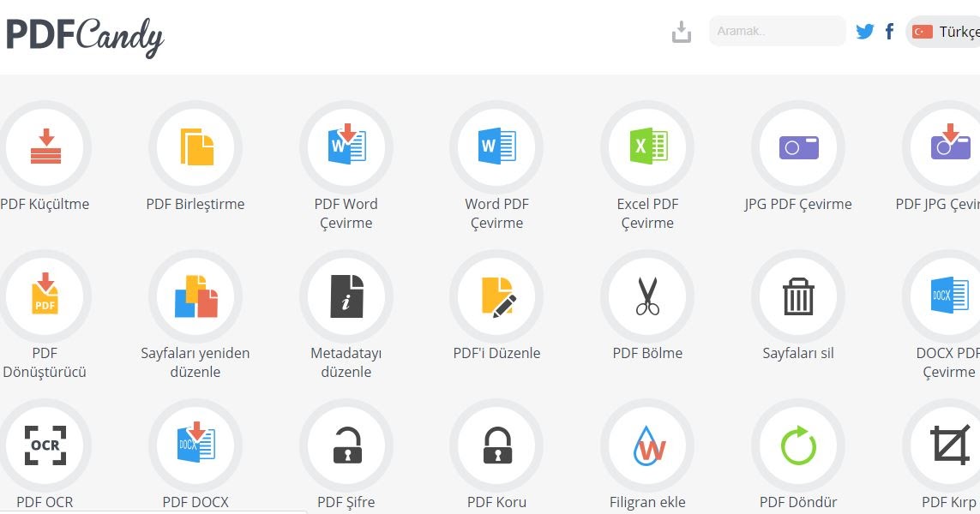The height and width of the screenshot is (514, 980).
Task: Click the PDF Dönüştürücü text label
Action: click(x=45, y=362)
